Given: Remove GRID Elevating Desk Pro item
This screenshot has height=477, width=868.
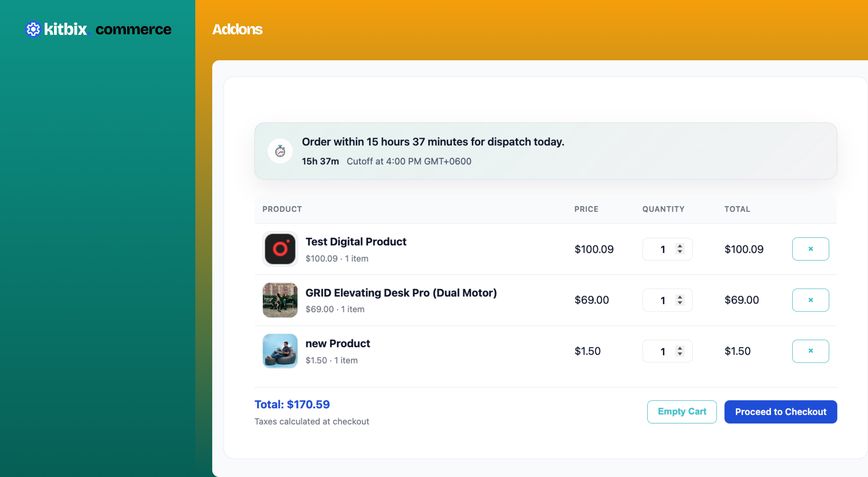Looking at the screenshot, I should [810, 300].
